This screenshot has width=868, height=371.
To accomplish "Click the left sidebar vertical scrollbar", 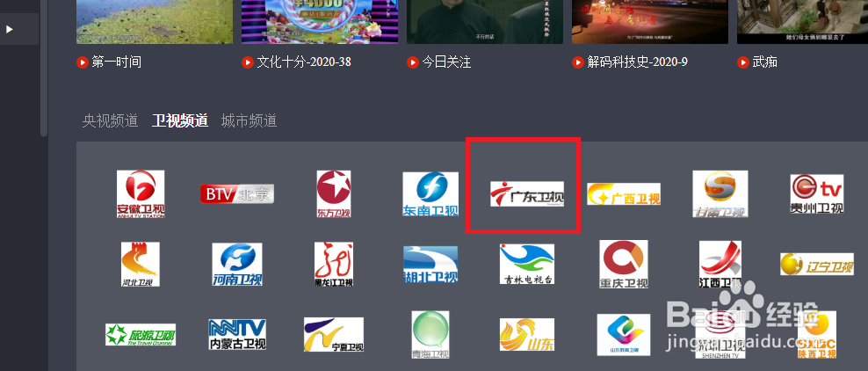I will click(x=44, y=68).
